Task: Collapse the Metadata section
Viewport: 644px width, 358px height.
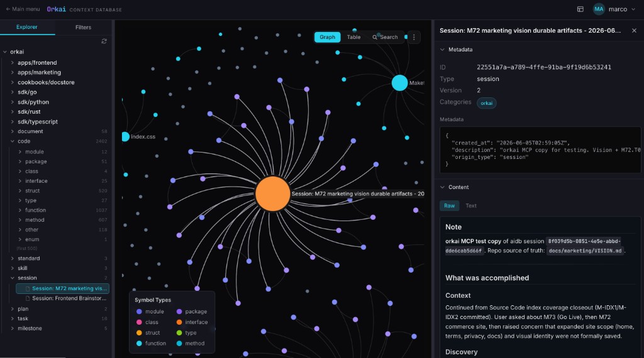Action: [x=442, y=50]
